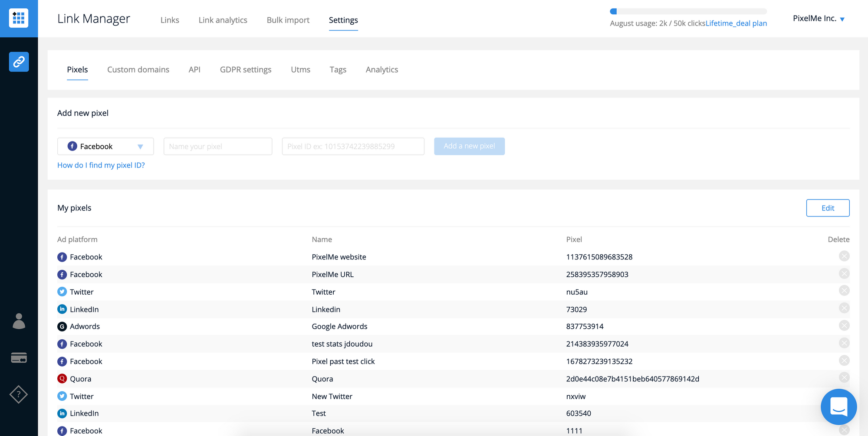Select the Quora pixel ID 2d0e44c08e7b4151beb640577869142d
This screenshot has width=868, height=436.
click(632, 379)
